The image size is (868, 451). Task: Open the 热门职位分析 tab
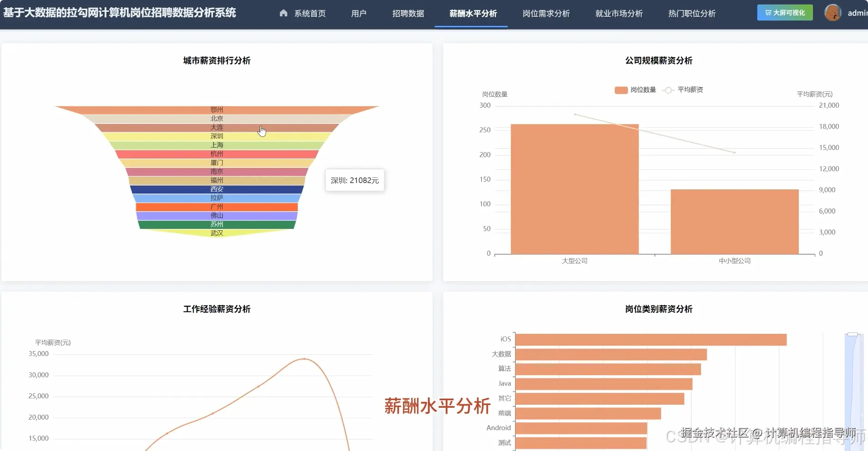(x=691, y=13)
